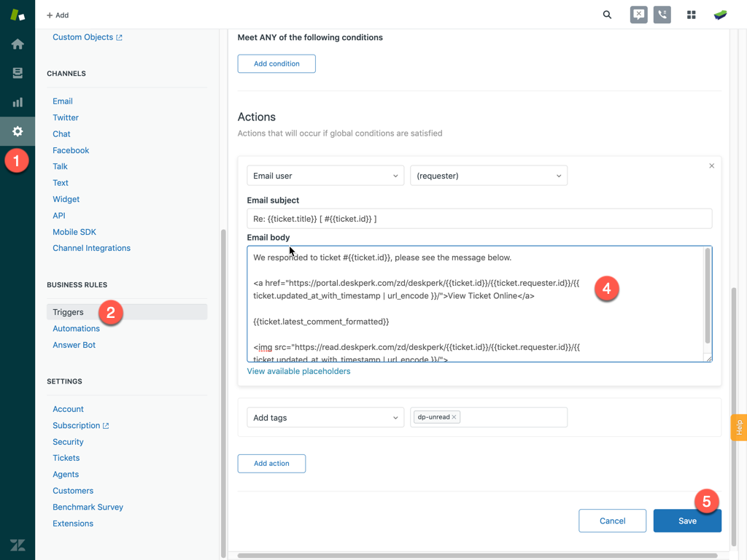The image size is (747, 560).
Task: Select Triggers in Business Rules
Action: (68, 312)
